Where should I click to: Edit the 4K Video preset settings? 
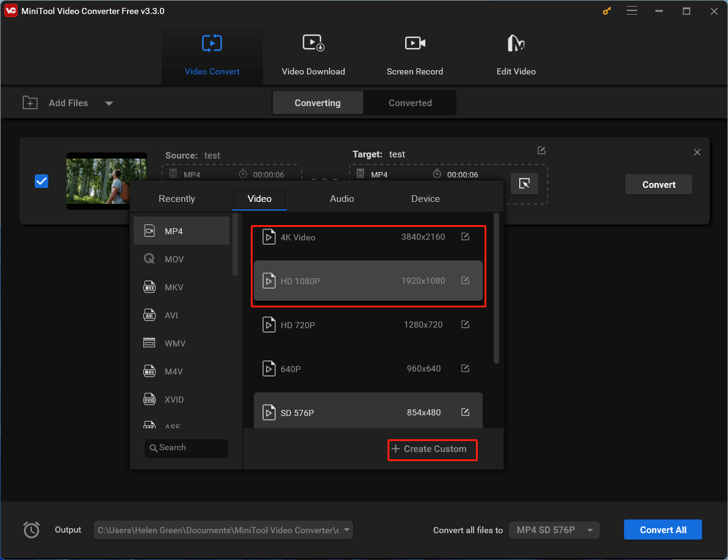(465, 237)
